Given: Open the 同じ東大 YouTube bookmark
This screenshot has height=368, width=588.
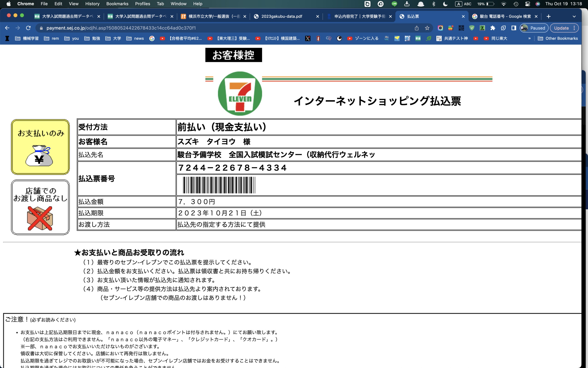Looking at the screenshot, I should click(x=495, y=38).
